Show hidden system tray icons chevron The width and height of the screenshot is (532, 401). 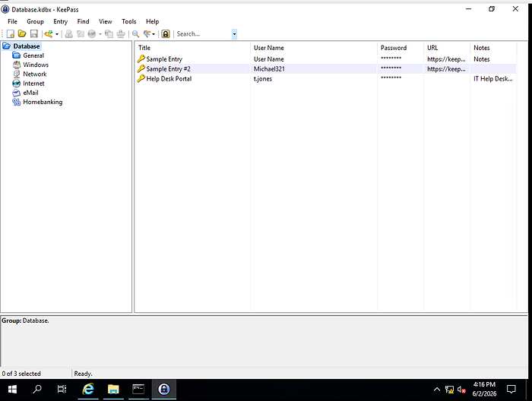click(x=437, y=390)
